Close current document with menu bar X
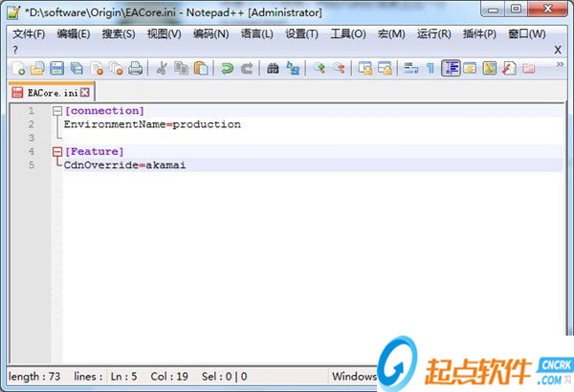 (x=558, y=50)
